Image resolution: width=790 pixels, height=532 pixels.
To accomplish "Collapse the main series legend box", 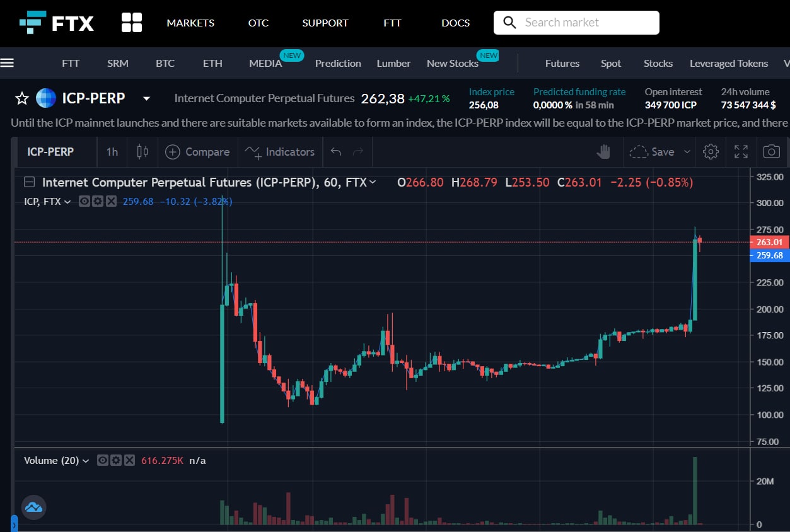I will pos(29,182).
